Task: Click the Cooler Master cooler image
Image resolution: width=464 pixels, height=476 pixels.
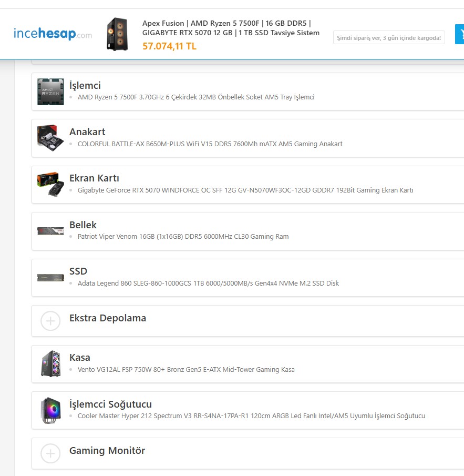Action: click(50, 410)
